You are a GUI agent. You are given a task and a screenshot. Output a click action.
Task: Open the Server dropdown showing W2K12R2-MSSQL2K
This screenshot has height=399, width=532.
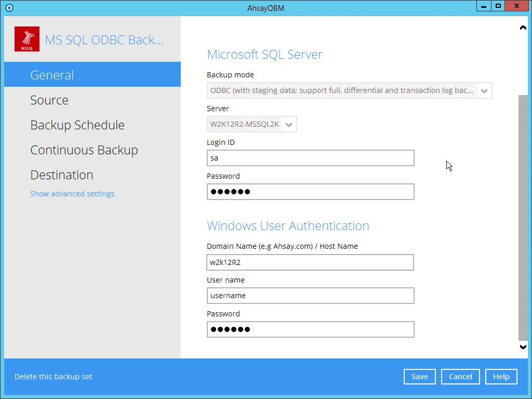point(289,124)
